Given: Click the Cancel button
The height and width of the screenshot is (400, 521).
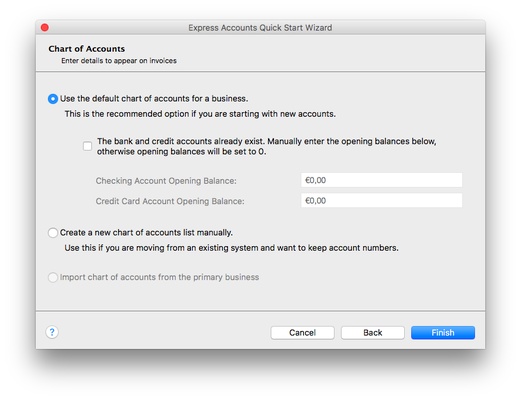Looking at the screenshot, I should [x=302, y=333].
